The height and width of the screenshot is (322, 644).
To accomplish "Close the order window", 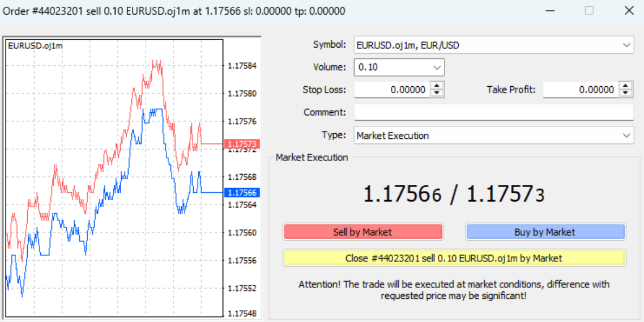I will coord(629,11).
